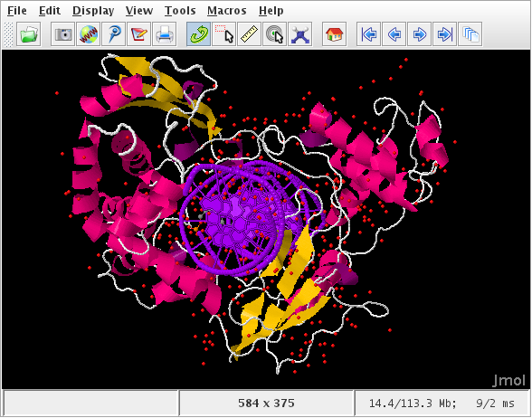The height and width of the screenshot is (418, 532).
Task: Click the show all frames icon
Action: [470, 34]
